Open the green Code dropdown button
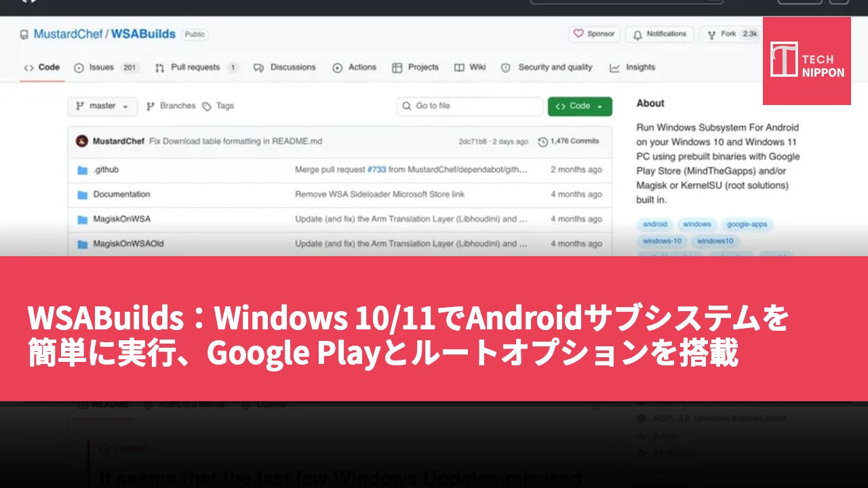Viewport: 868px width, 488px height. click(x=580, y=106)
